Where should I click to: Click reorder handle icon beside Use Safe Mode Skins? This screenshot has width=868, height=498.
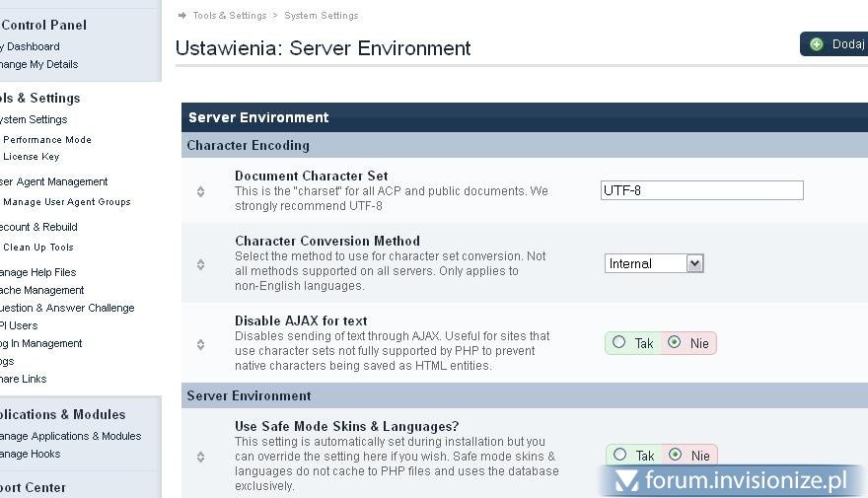[x=200, y=457]
